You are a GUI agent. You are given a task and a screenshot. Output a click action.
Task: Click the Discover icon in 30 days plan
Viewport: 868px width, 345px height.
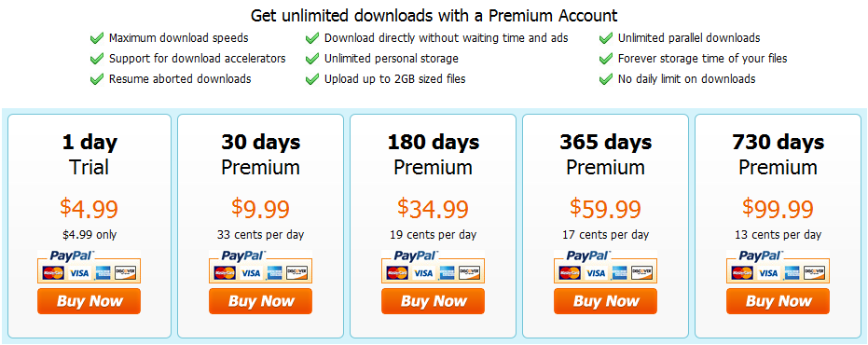[x=297, y=272]
